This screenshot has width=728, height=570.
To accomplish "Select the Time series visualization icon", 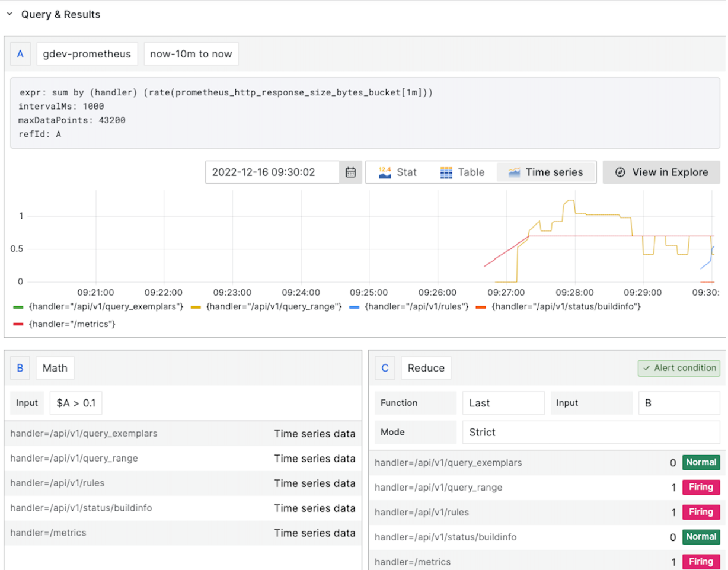I will pos(515,172).
